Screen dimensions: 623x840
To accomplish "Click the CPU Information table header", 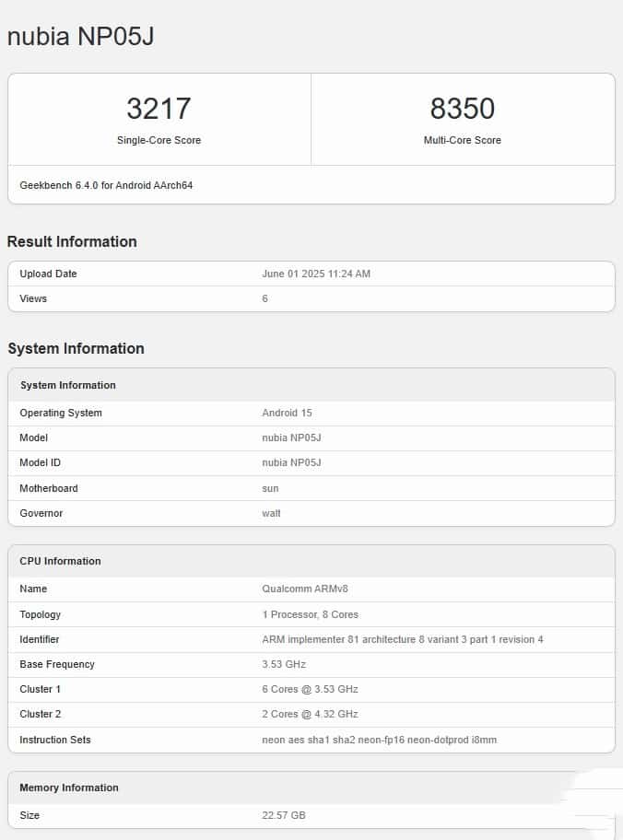I will pos(61,561).
